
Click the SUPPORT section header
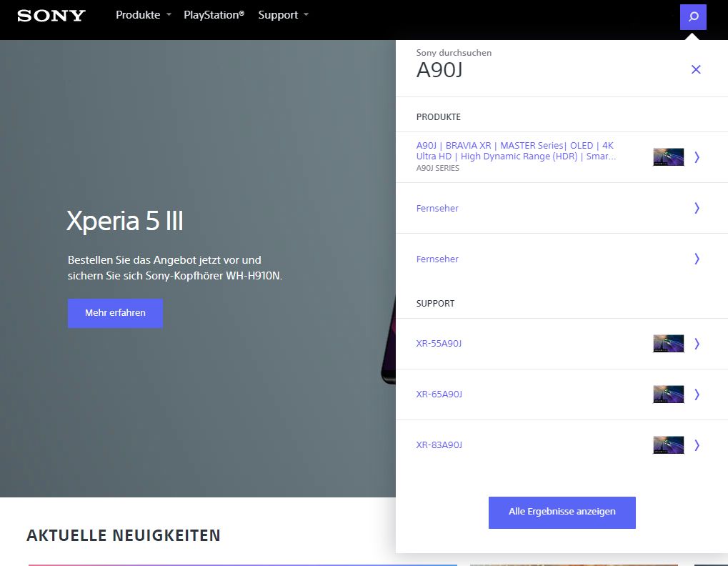435,303
